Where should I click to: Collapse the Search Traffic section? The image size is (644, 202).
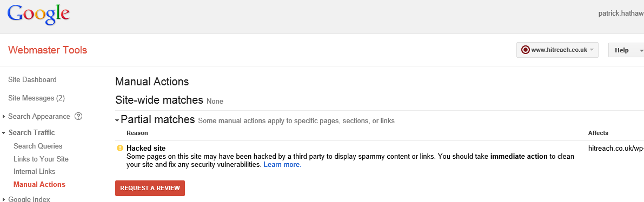coord(29,133)
